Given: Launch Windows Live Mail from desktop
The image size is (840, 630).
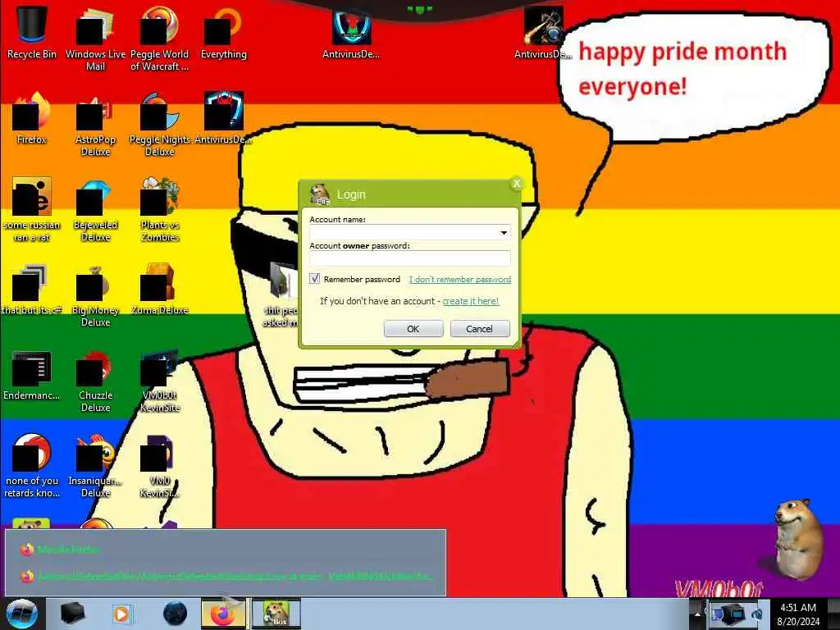Looking at the screenshot, I should pos(95,39).
